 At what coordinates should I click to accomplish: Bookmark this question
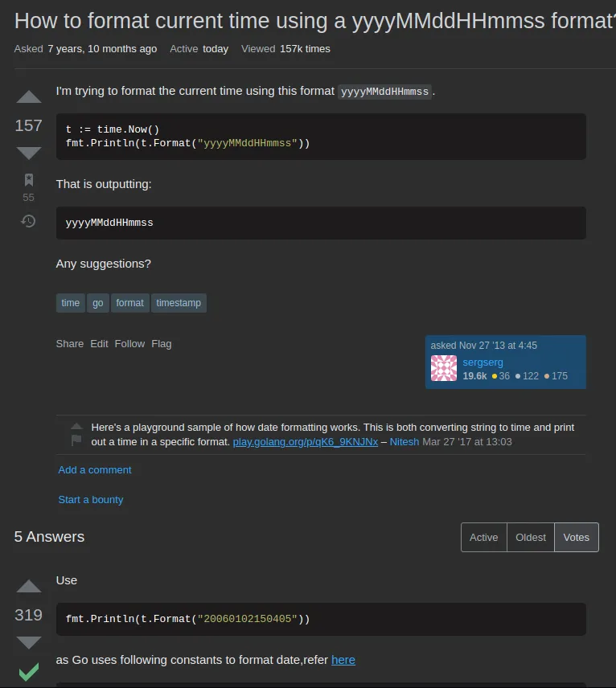tap(29, 179)
